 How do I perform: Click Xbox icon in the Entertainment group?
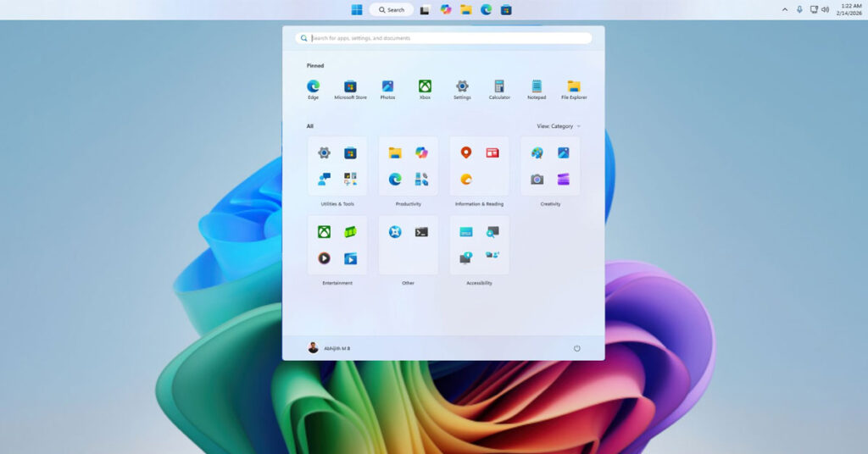(x=325, y=232)
